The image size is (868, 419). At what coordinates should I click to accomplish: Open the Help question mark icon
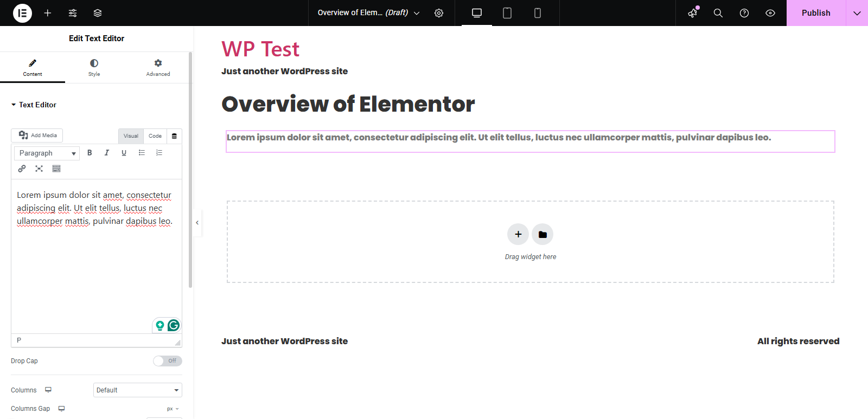(x=744, y=13)
